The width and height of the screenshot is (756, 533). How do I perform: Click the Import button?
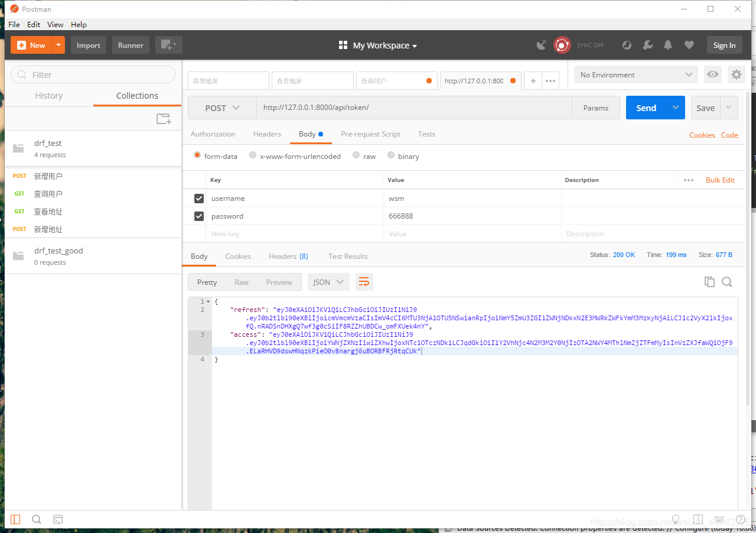(x=89, y=45)
